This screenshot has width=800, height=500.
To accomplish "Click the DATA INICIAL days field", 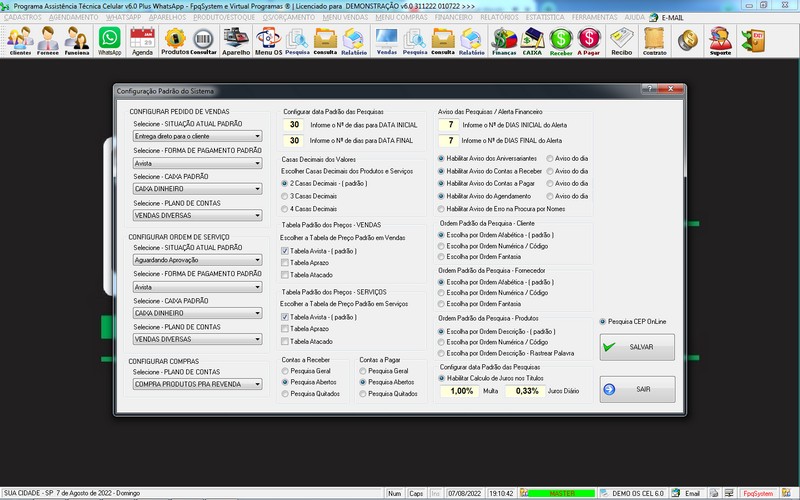I will [x=294, y=125].
